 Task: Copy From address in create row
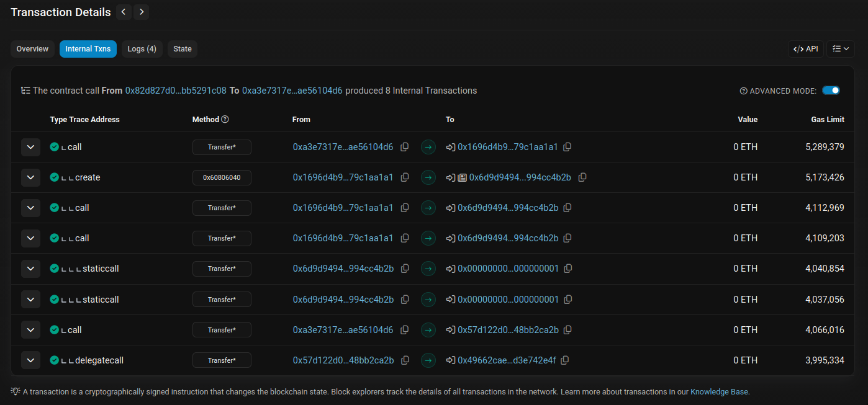pyautogui.click(x=405, y=177)
